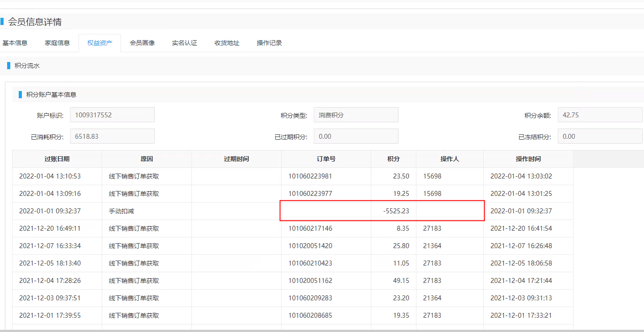Open the 家庭信息 tab

pyautogui.click(x=57, y=43)
